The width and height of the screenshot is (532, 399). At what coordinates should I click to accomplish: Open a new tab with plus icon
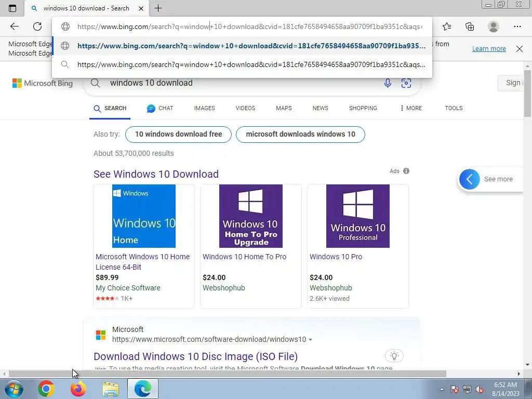tap(158, 8)
